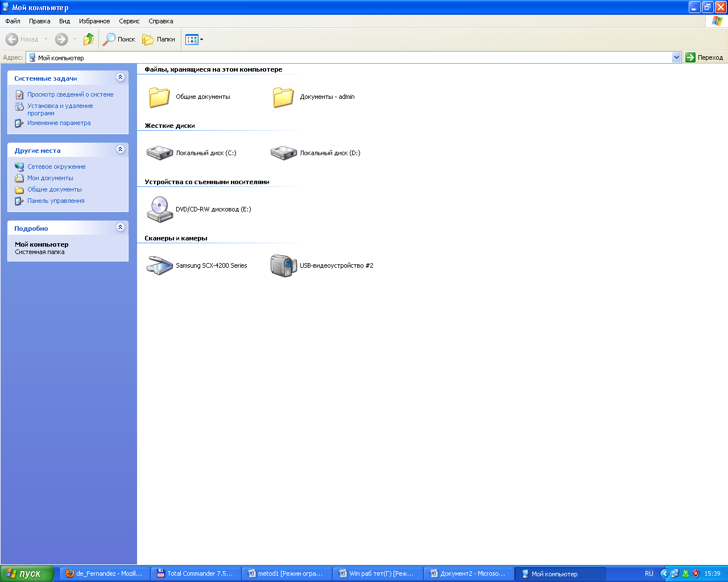Toggle the Folders (Папки) pane button
This screenshot has width=728, height=582.
159,39
